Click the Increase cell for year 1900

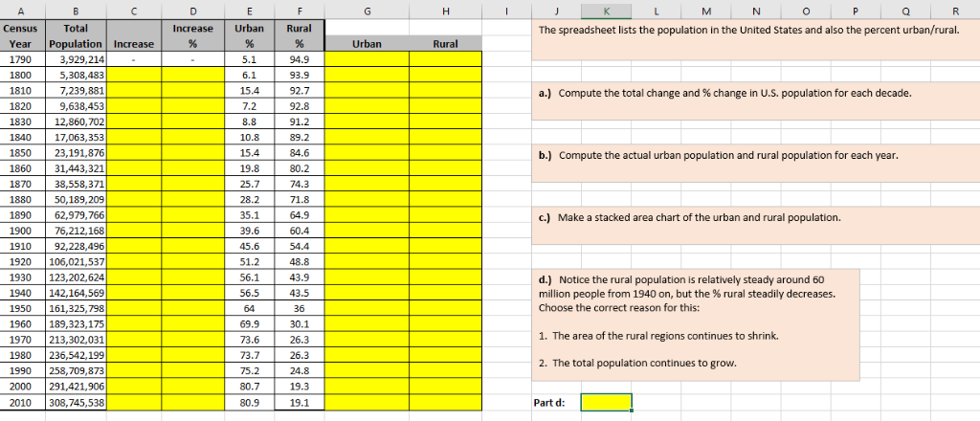[134, 232]
